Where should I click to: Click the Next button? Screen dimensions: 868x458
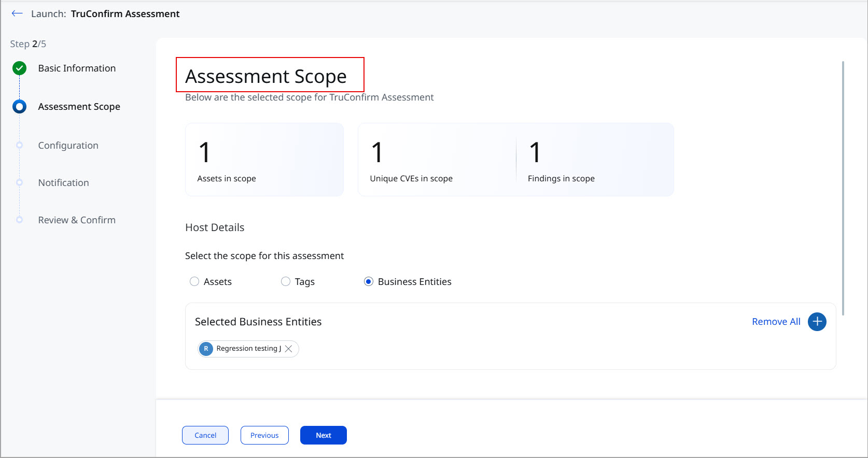point(324,435)
